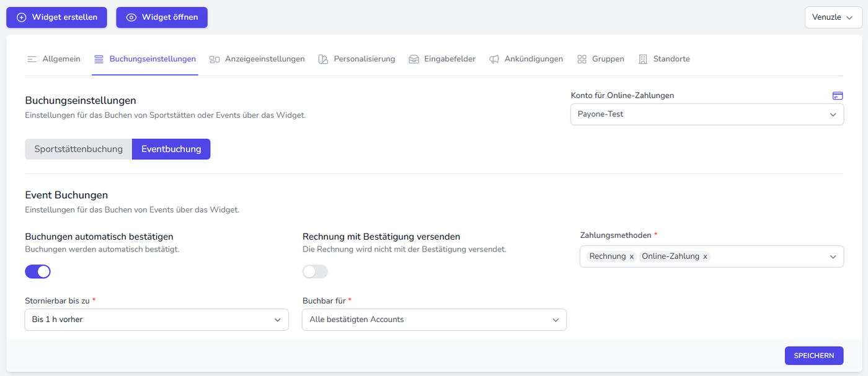
Task: Click the building icon for Standorte
Action: (643, 59)
